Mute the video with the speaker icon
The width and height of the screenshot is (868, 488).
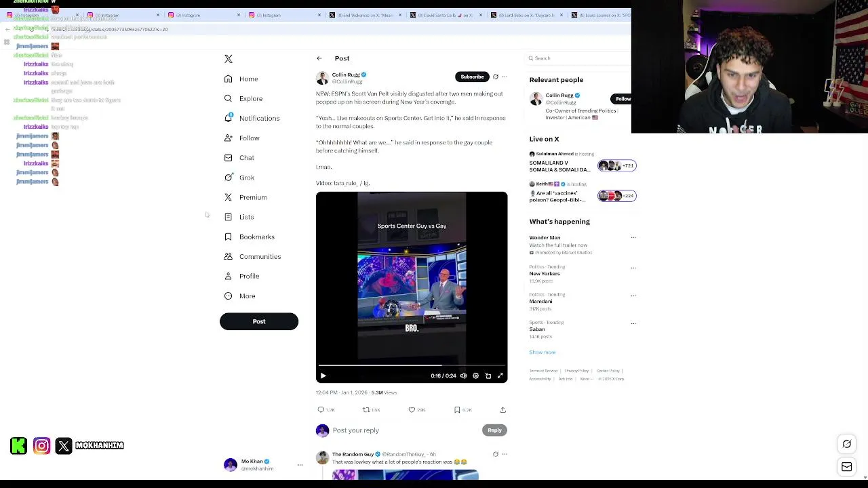(463, 375)
